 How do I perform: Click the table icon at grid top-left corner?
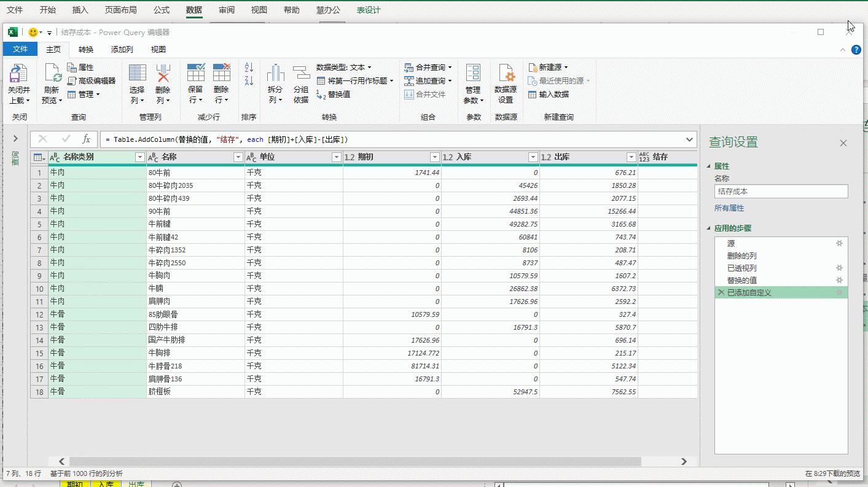39,157
